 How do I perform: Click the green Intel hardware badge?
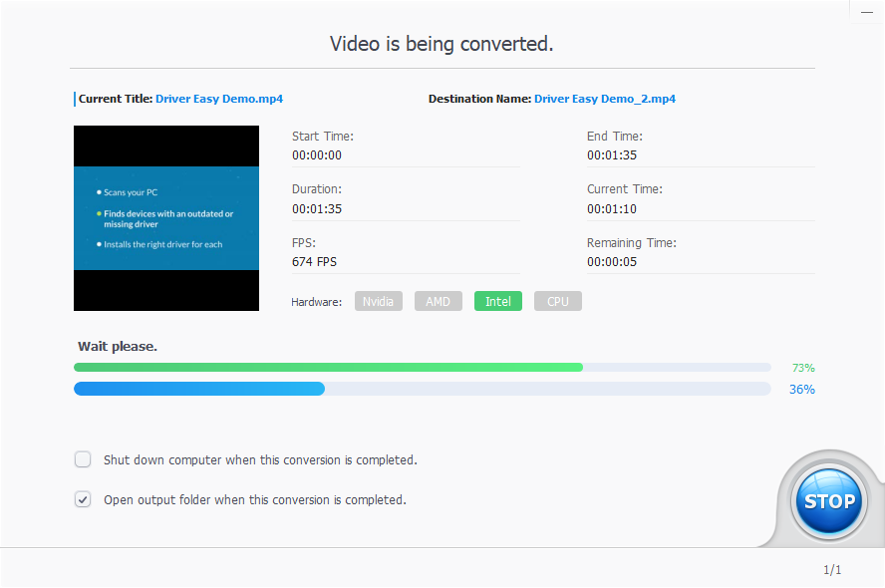pyautogui.click(x=497, y=301)
